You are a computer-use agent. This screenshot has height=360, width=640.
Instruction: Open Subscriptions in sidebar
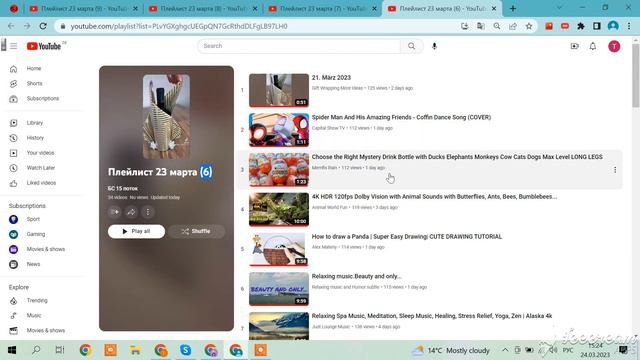coord(43,98)
